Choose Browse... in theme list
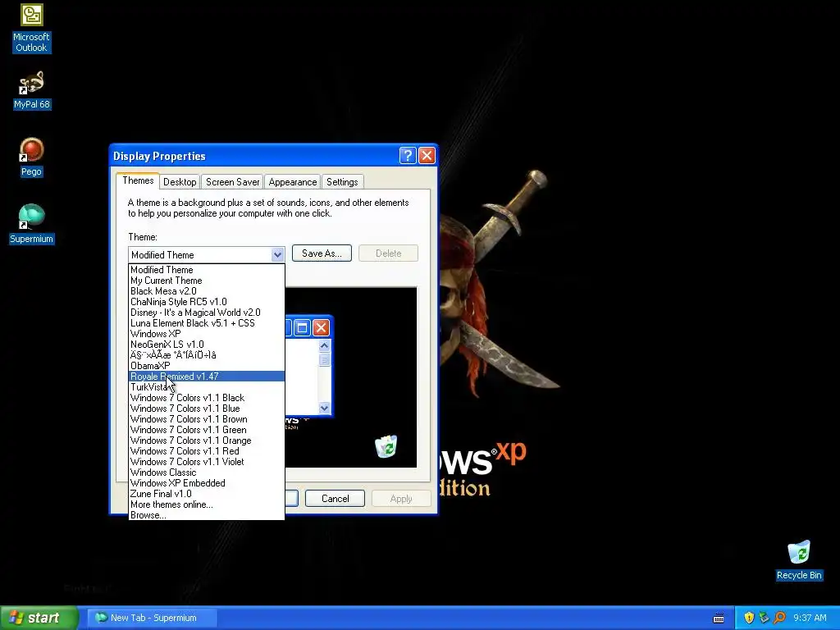The image size is (840, 630). (206, 515)
